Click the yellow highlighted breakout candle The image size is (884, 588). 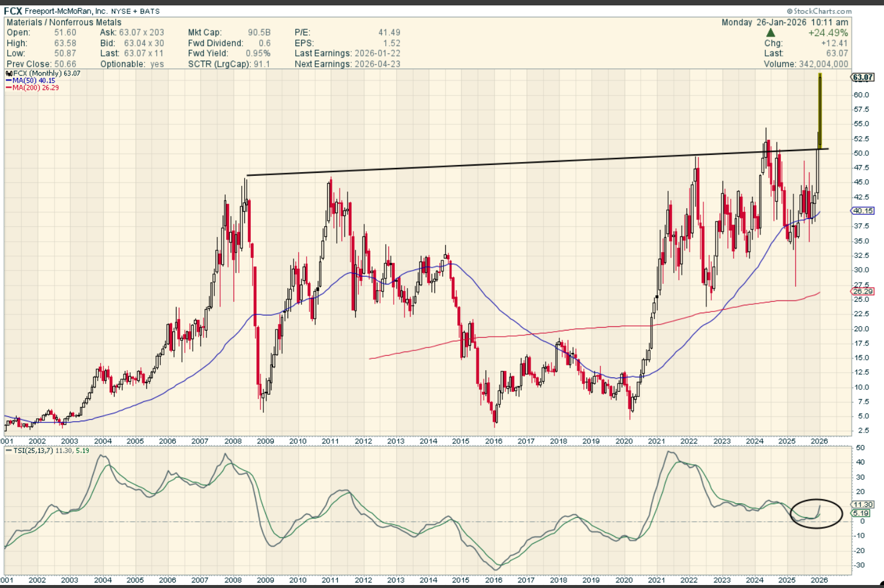point(820,111)
